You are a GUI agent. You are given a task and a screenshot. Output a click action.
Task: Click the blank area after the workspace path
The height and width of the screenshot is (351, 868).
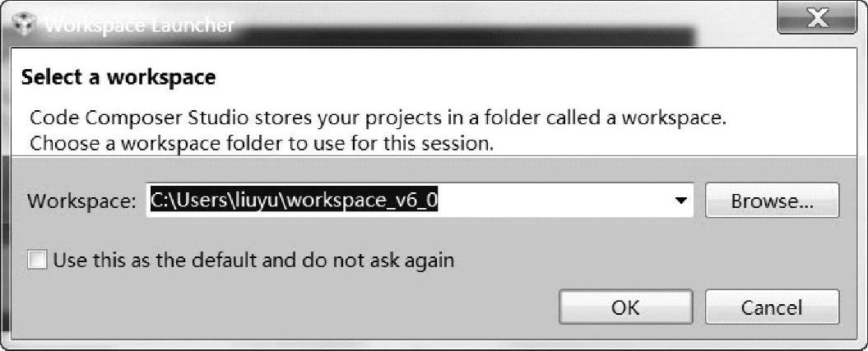coord(559,201)
